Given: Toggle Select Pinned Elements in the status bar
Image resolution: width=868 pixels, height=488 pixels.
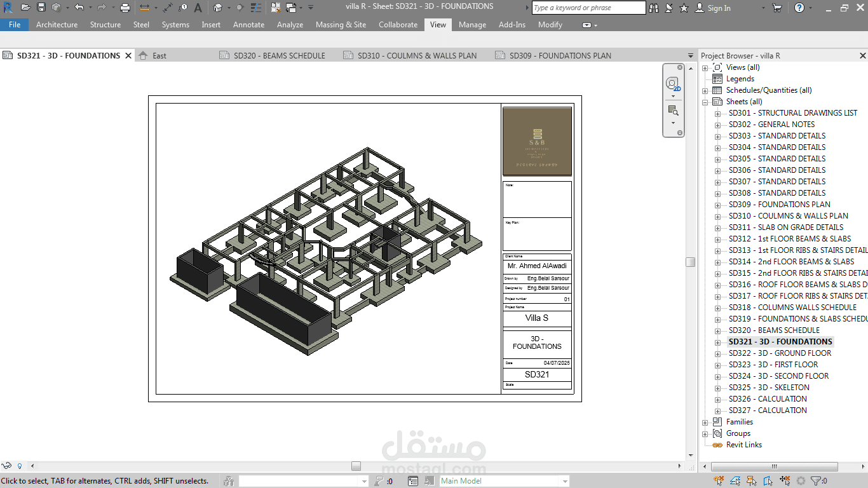Looking at the screenshot, I should pos(752,481).
